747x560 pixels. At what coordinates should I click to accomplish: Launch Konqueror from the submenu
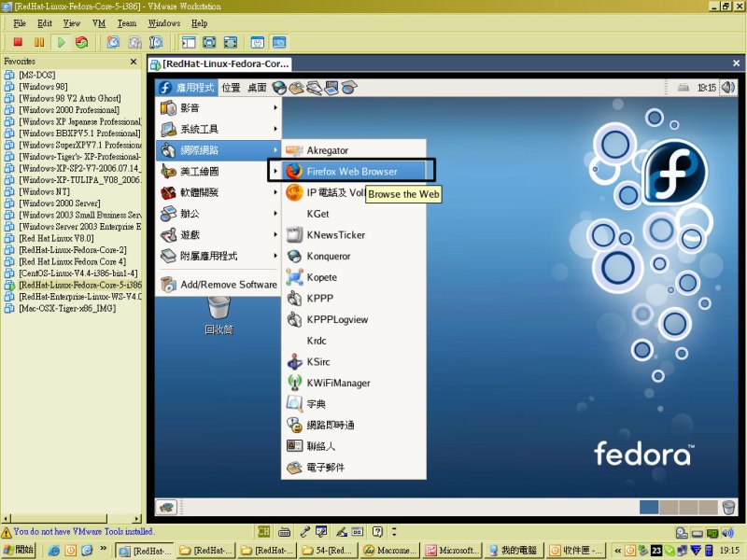pyautogui.click(x=354, y=256)
